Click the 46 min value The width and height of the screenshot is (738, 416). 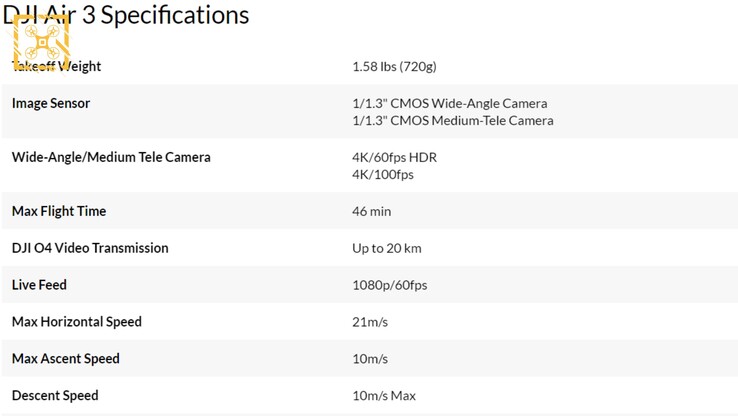(x=371, y=212)
